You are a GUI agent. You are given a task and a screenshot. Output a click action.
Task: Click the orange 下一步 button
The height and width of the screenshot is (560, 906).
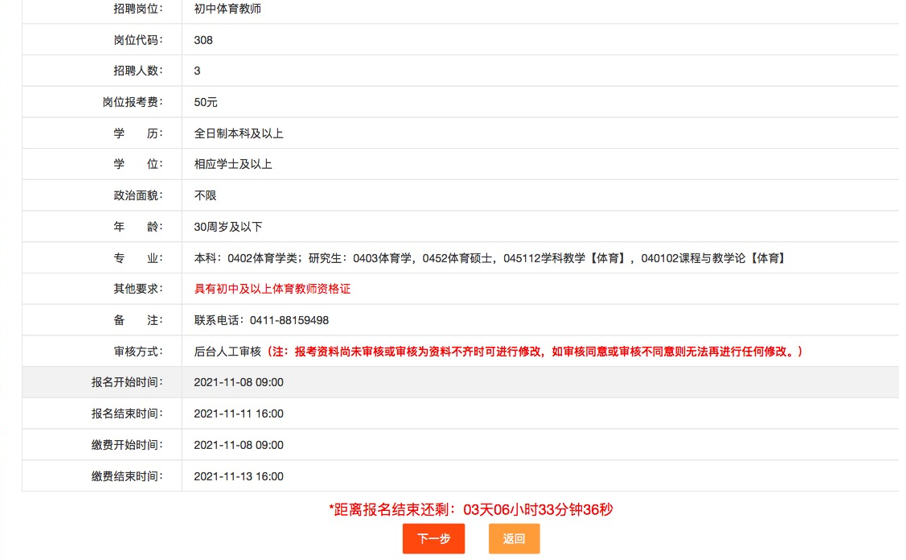pos(433,539)
